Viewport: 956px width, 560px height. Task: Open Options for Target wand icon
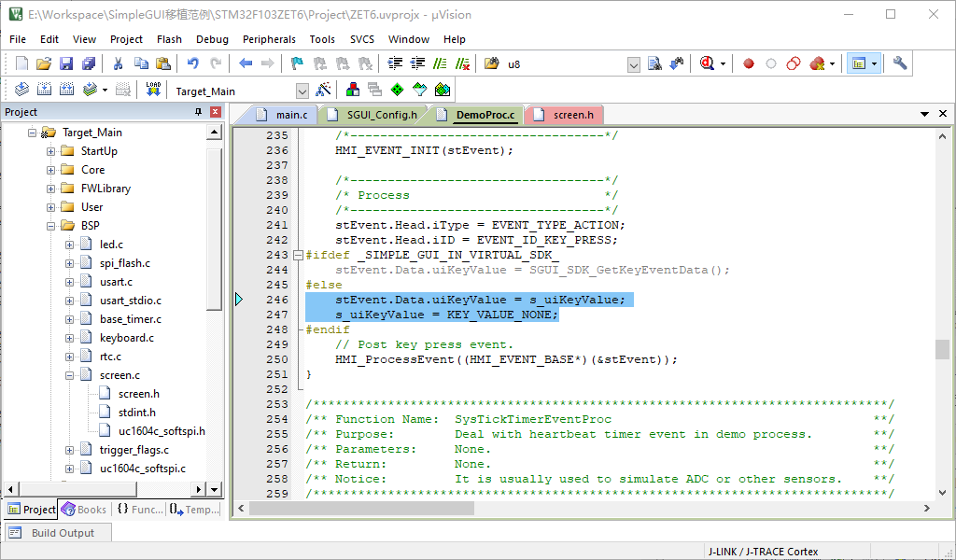click(324, 91)
